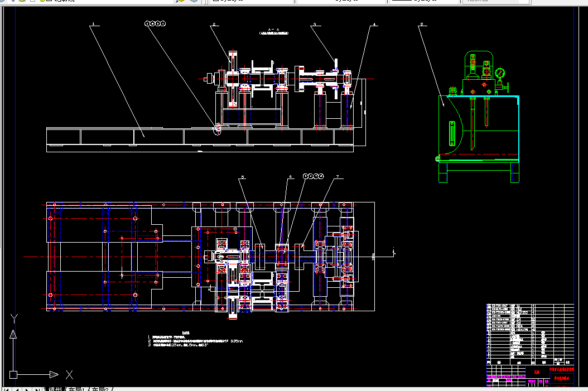588x391 pixels.
Task: Click the previous layout tab arrow
Action: coord(17,389)
